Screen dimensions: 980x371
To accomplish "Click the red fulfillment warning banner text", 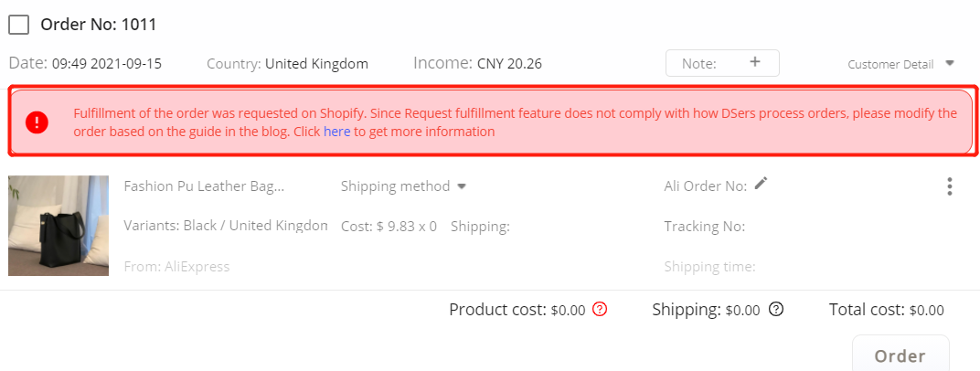I will [x=515, y=122].
